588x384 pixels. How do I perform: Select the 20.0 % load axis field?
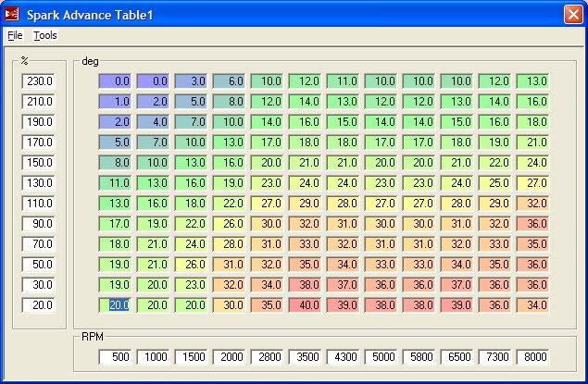point(39,305)
